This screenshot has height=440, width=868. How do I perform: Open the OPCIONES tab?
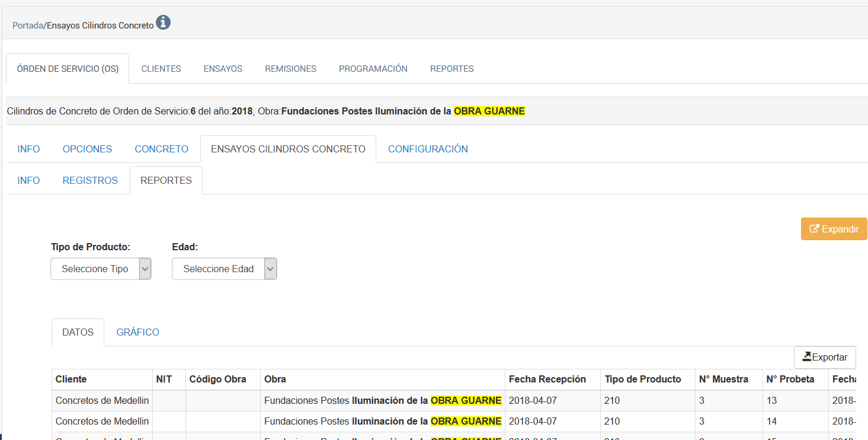[x=87, y=149]
